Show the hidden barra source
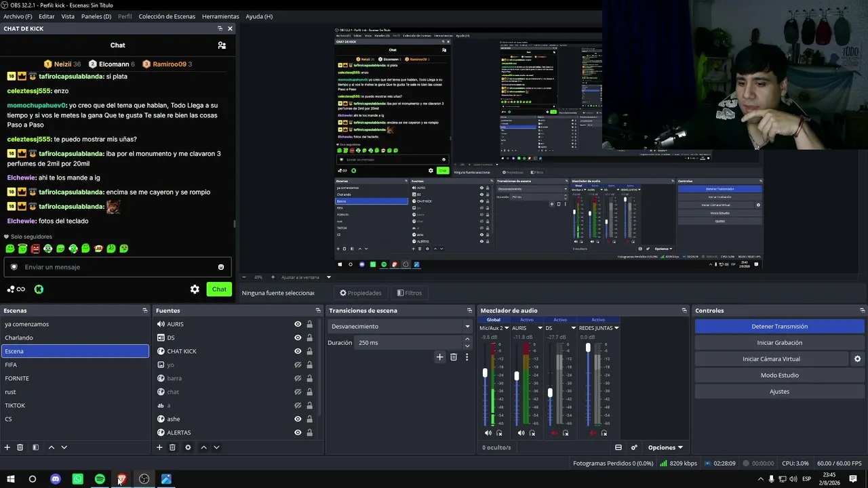The width and height of the screenshot is (868, 488). pos(298,378)
